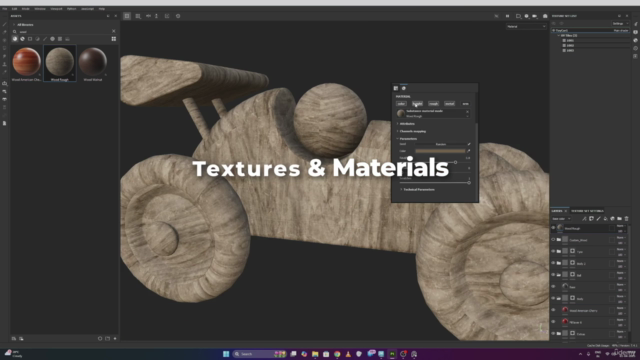Add a folder in the Layers panel
This screenshot has height=360, width=640.
[620, 219]
